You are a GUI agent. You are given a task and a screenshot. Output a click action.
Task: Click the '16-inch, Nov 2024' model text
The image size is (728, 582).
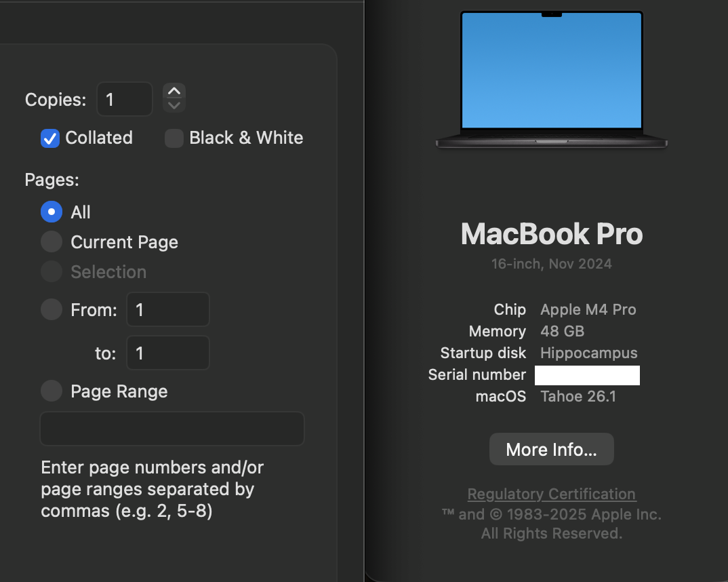click(x=552, y=264)
